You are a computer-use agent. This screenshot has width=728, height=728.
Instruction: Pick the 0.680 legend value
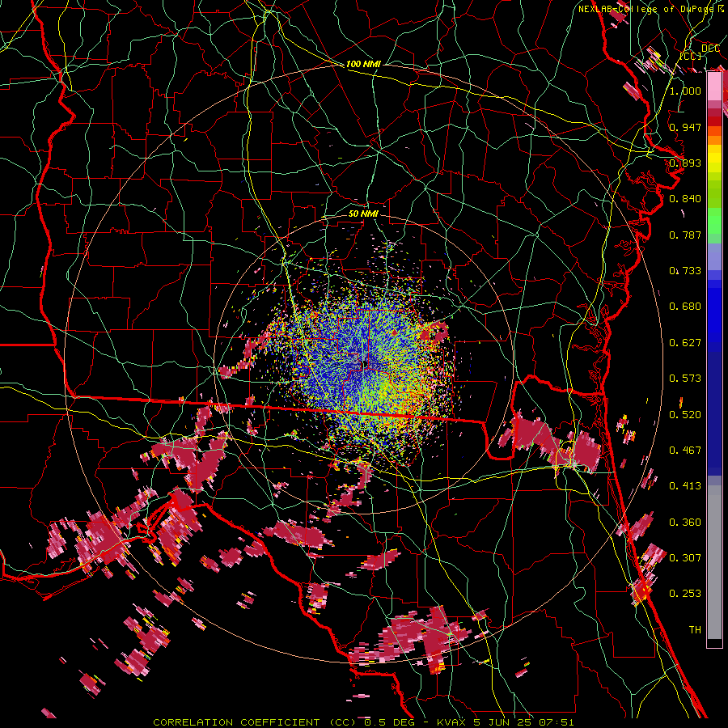pyautogui.click(x=685, y=307)
